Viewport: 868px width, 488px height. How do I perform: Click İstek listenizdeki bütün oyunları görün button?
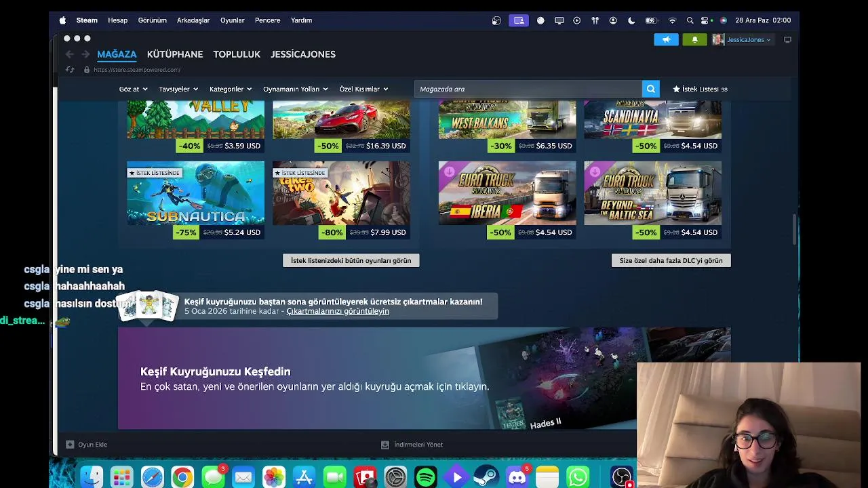pos(351,260)
